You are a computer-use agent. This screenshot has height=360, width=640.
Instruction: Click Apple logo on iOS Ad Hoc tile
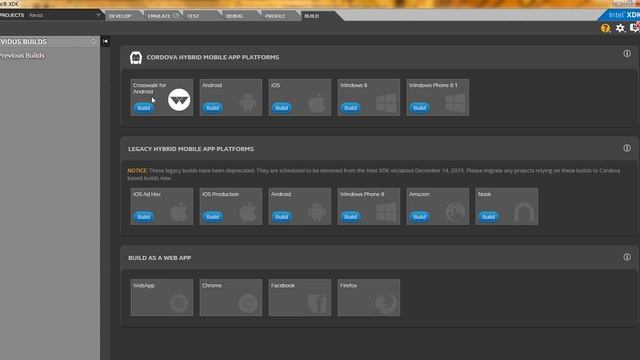[x=179, y=212]
